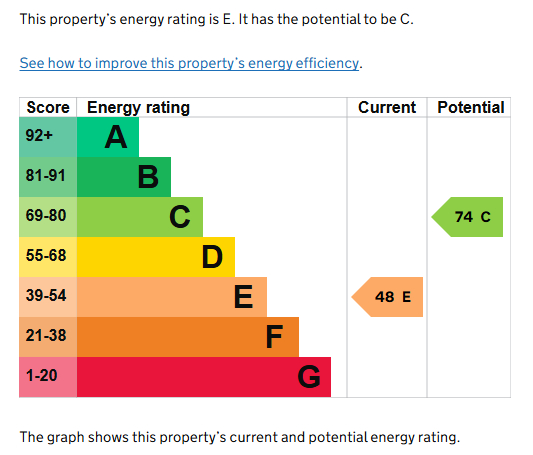
Task: Click the 39-54 score cell
Action: (48, 297)
